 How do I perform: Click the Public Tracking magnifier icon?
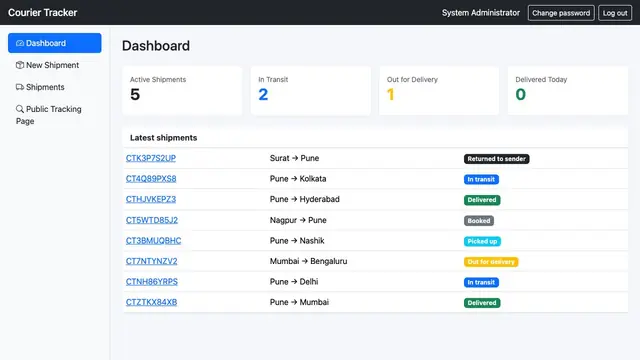tap(20, 109)
